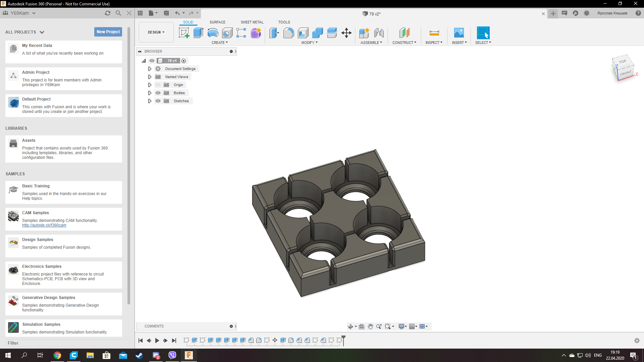The height and width of the screenshot is (362, 644).
Task: Open the DESIGN workspace dropdown
Action: 156,32
